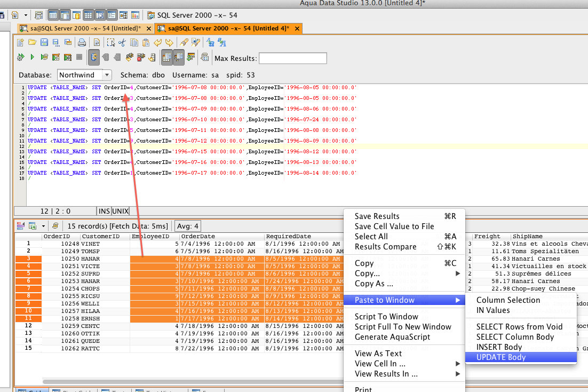
Task: Click the Export to Excel icon in results toolbar
Action: pyautogui.click(x=33, y=226)
